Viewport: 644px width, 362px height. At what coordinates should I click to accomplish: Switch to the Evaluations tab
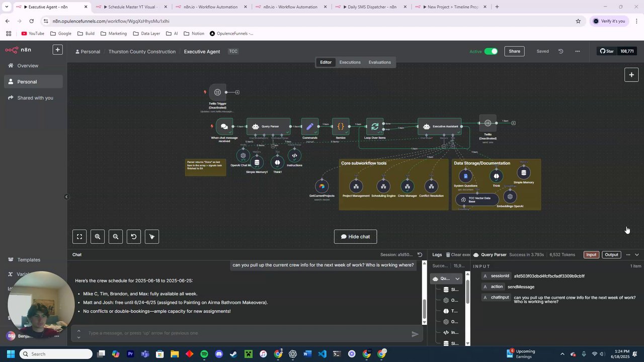pos(379,62)
